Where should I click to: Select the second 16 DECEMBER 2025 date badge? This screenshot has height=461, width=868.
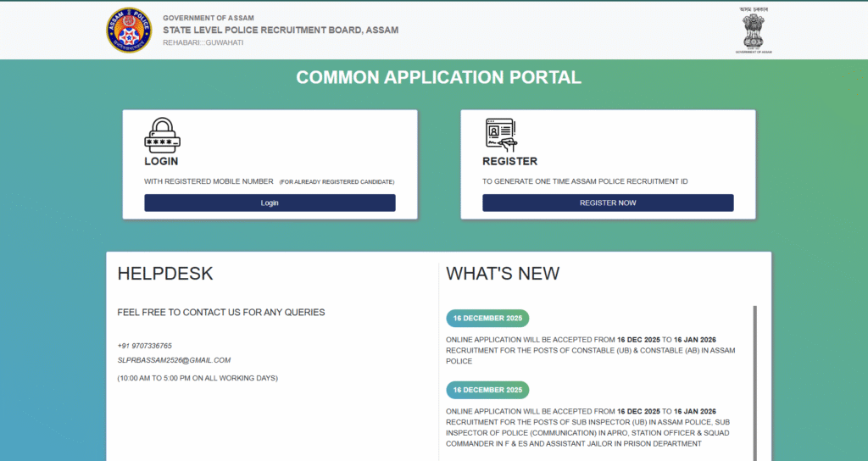click(487, 390)
